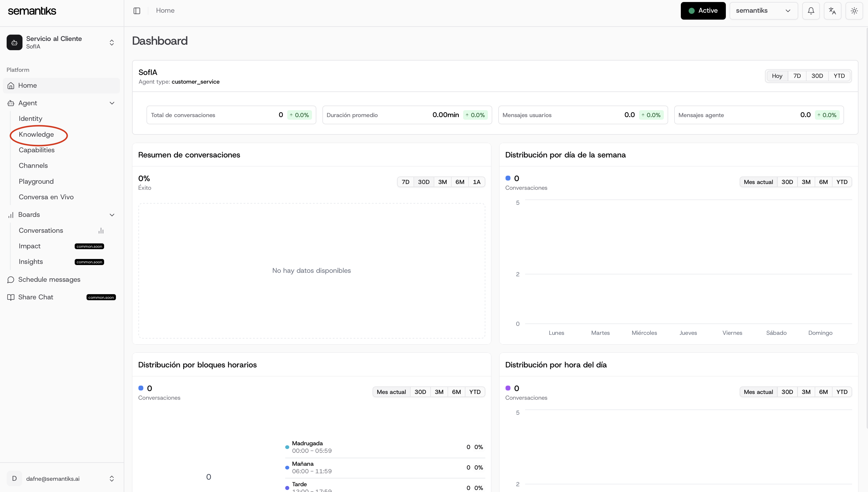Switch theme with the sun icon
868x492 pixels.
854,11
